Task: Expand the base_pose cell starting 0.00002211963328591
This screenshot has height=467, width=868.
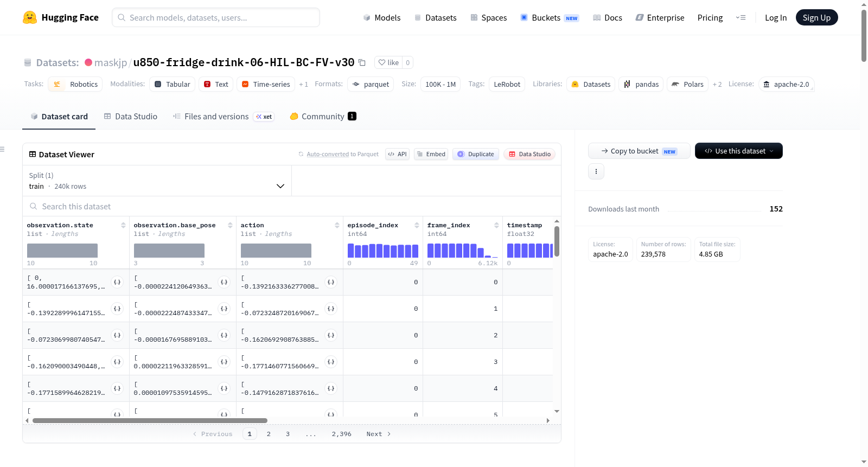Action: [224, 362]
